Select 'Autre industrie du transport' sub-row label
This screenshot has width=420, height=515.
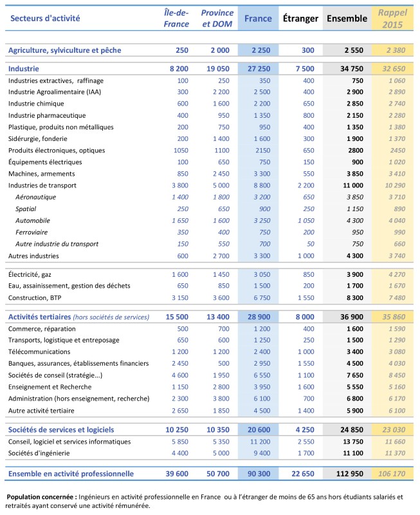(57, 244)
